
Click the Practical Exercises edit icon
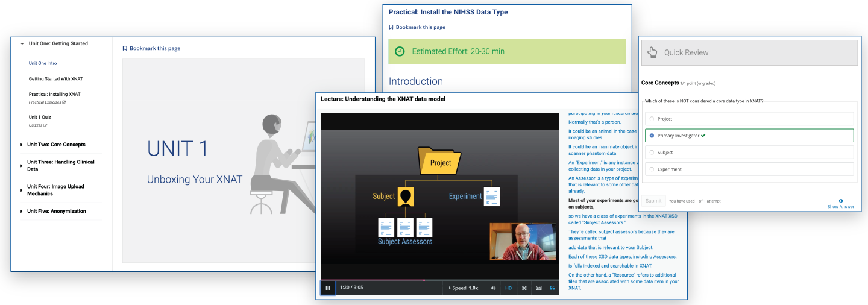[x=64, y=102]
